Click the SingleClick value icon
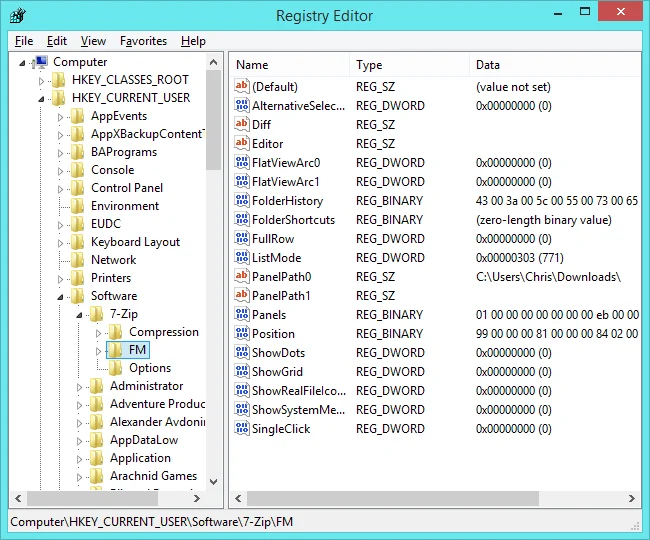The image size is (650, 540). [242, 429]
